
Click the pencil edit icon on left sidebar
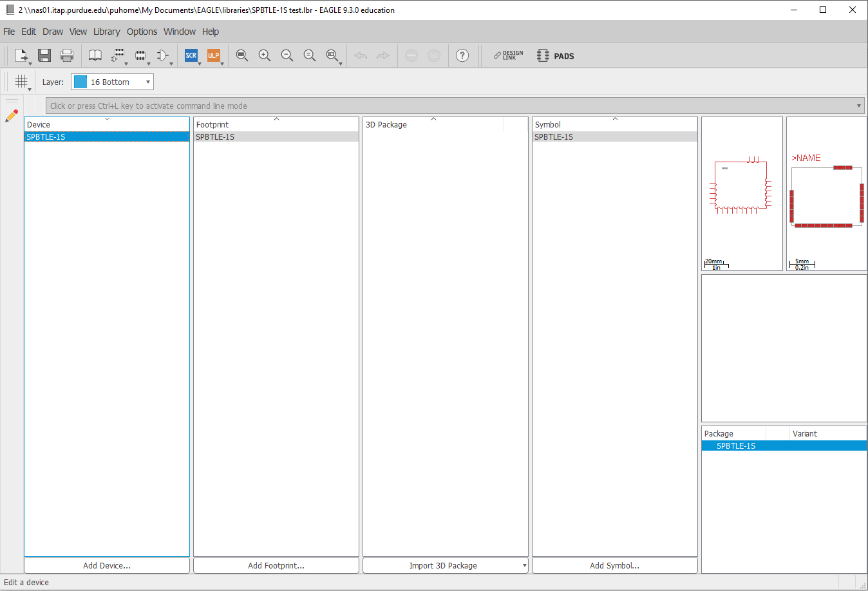click(x=12, y=116)
